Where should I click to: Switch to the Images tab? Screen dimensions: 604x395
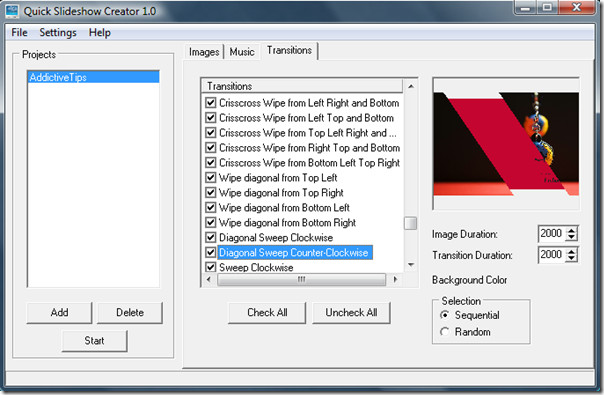[x=204, y=52]
